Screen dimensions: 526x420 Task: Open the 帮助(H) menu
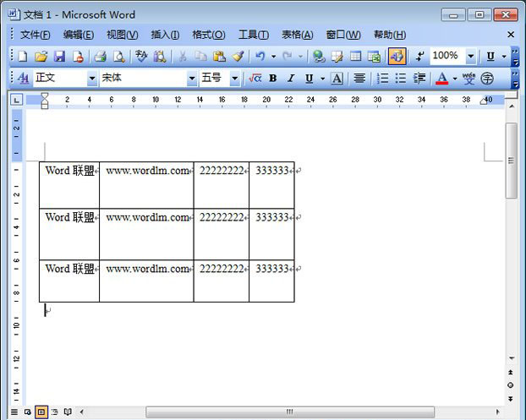pyautogui.click(x=389, y=35)
